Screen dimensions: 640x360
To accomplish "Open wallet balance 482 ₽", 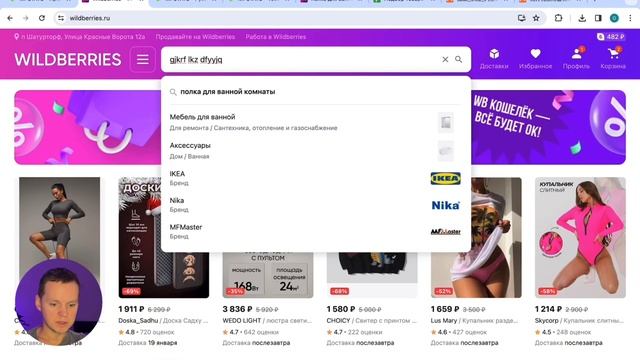I will point(611,37).
